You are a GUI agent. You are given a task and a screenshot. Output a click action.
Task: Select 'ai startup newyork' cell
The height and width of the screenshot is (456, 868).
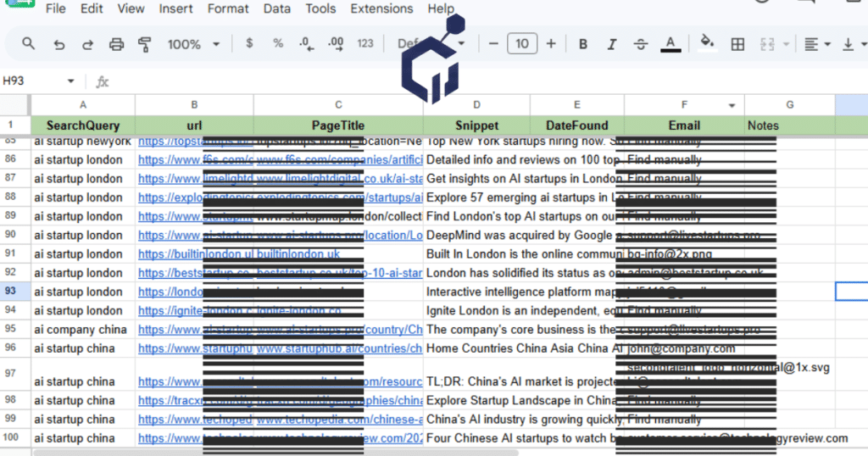coord(83,142)
